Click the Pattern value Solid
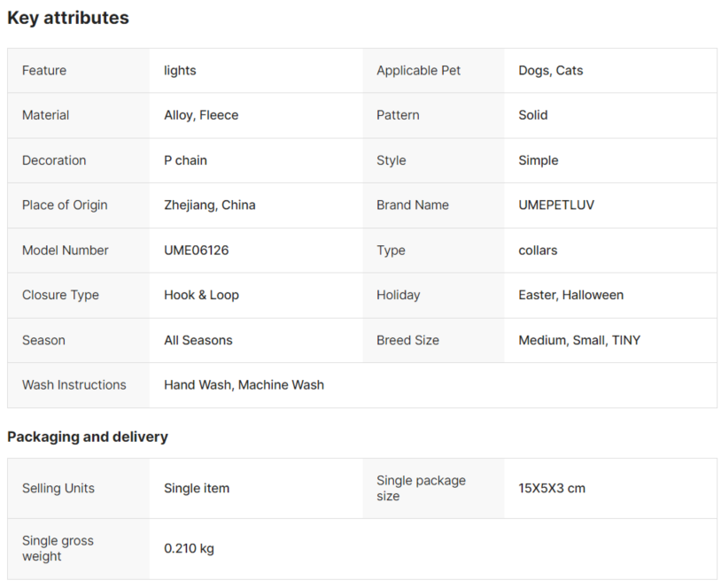Viewport: 721px width, 588px height. pos(533,115)
